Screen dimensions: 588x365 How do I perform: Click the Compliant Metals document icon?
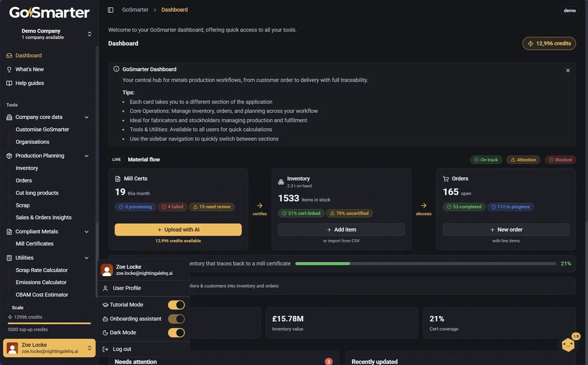click(9, 232)
